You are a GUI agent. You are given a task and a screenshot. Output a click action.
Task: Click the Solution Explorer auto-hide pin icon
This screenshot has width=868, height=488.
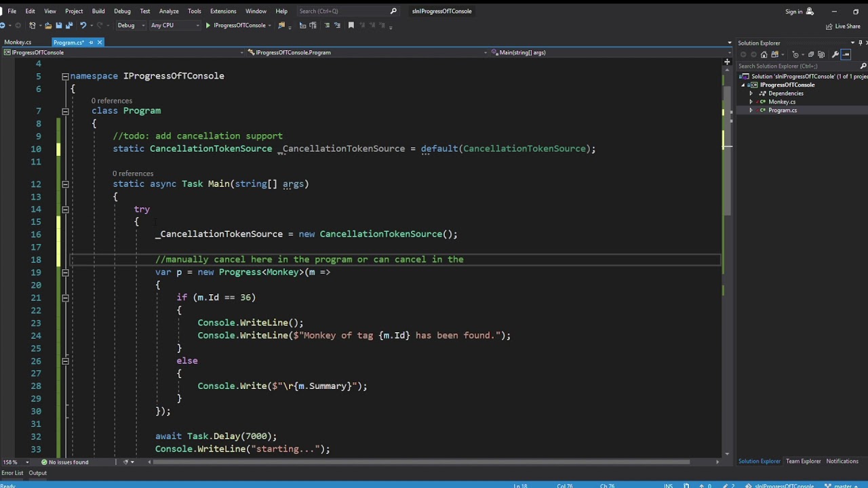pos(860,43)
